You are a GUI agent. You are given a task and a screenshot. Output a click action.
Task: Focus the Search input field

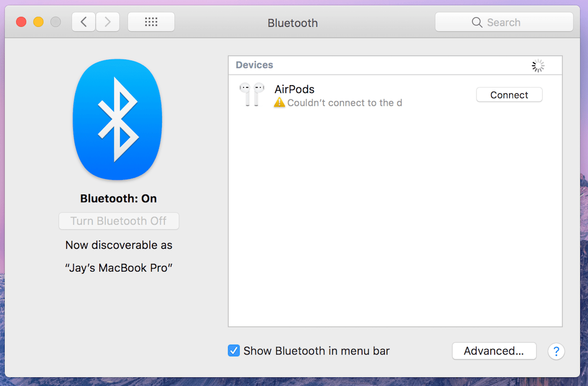[x=504, y=22]
